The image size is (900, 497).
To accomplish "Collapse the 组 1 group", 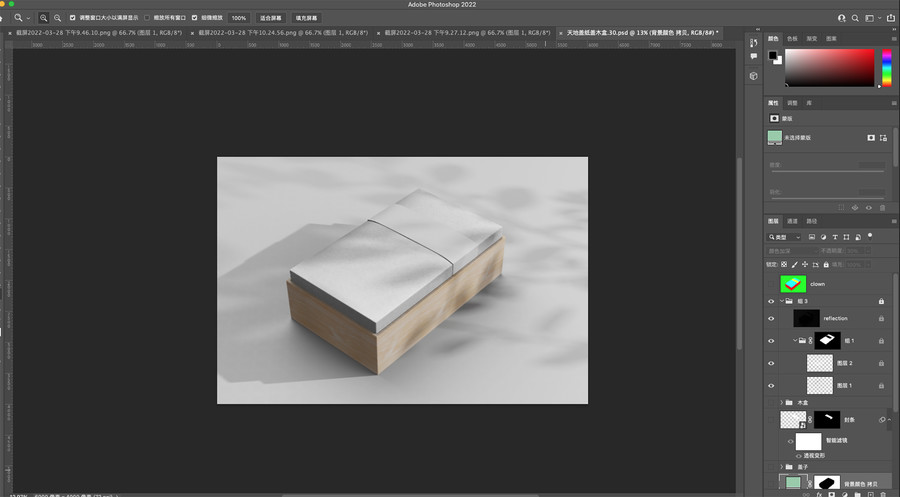I will coord(795,340).
